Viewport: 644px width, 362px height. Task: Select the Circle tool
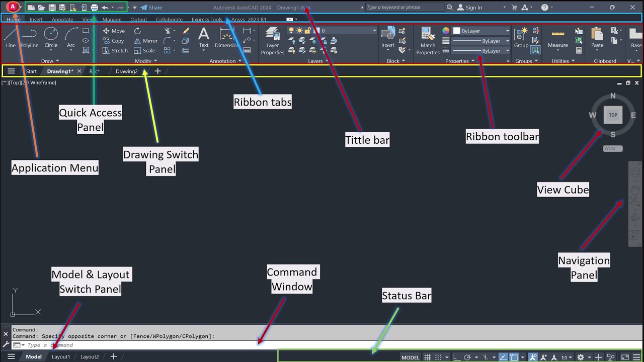click(51, 38)
